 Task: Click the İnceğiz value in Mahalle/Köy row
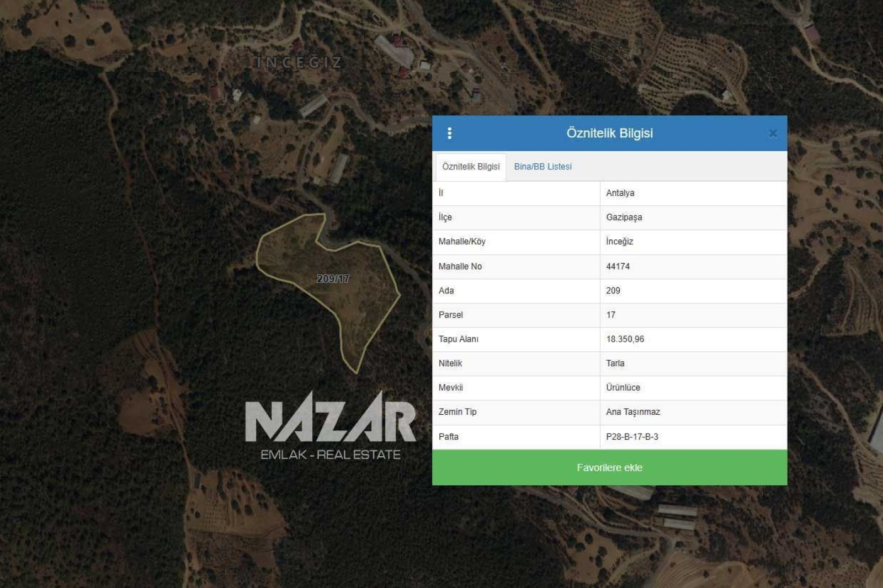pyautogui.click(x=619, y=242)
